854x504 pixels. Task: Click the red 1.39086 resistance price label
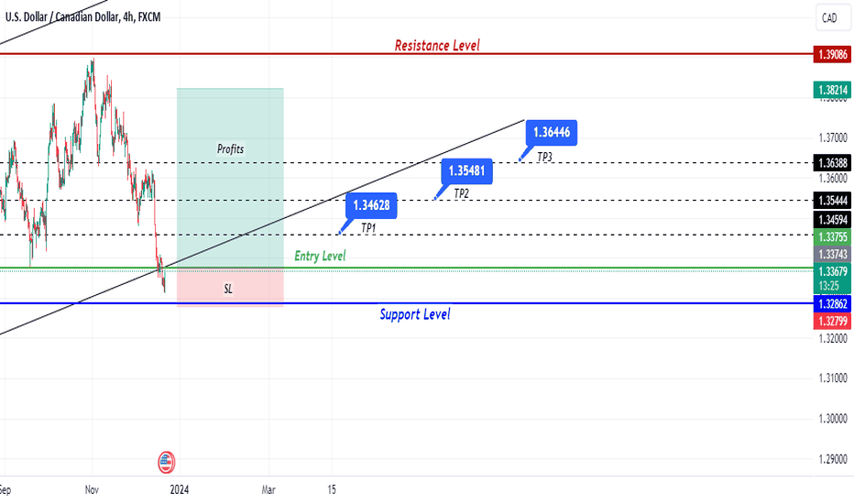click(x=832, y=54)
